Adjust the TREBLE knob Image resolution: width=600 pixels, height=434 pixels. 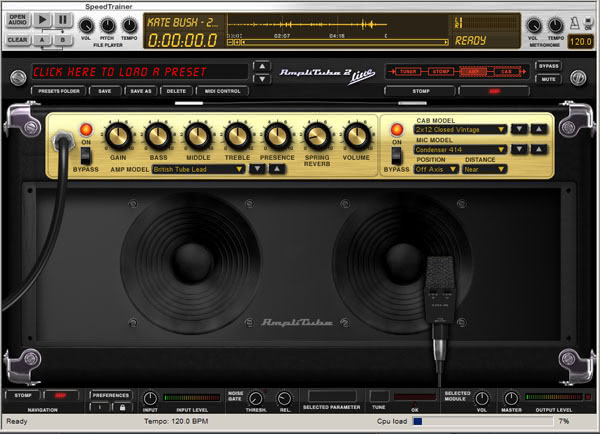[x=238, y=137]
